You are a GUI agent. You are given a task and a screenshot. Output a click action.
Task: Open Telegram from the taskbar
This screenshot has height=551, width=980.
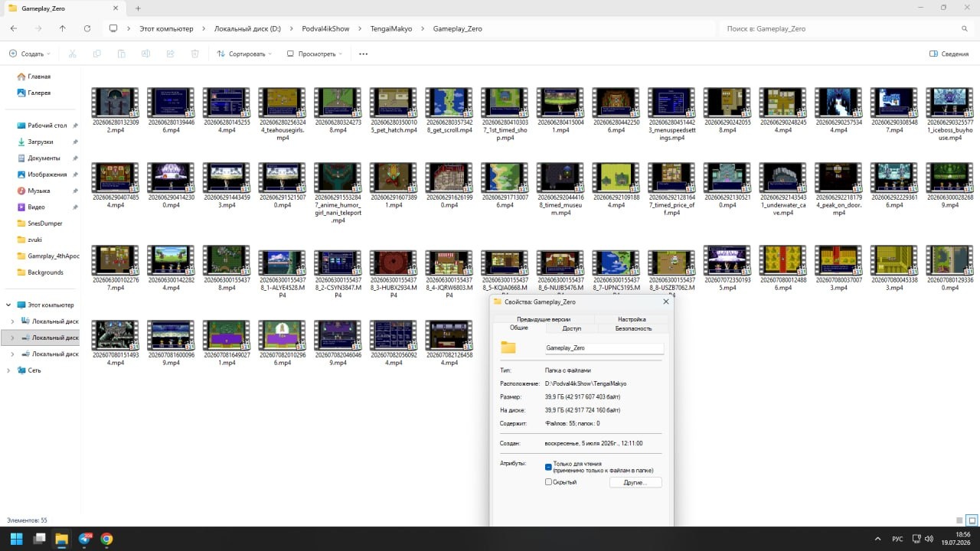click(84, 539)
